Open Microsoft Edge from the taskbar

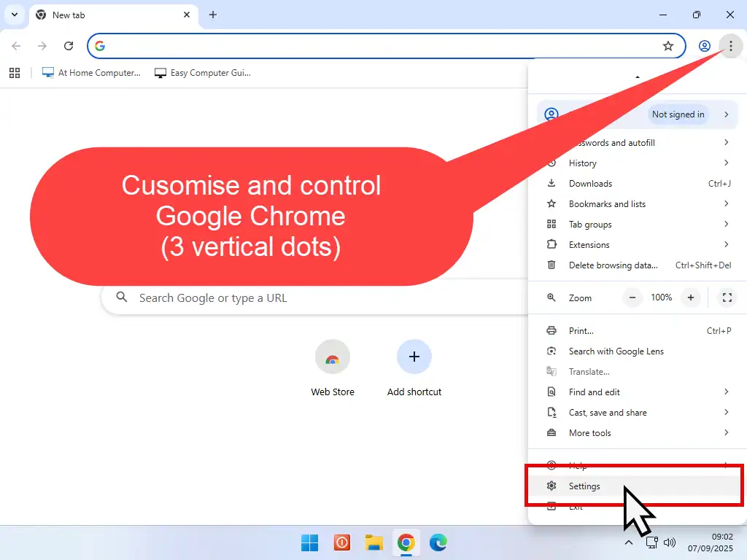(438, 542)
